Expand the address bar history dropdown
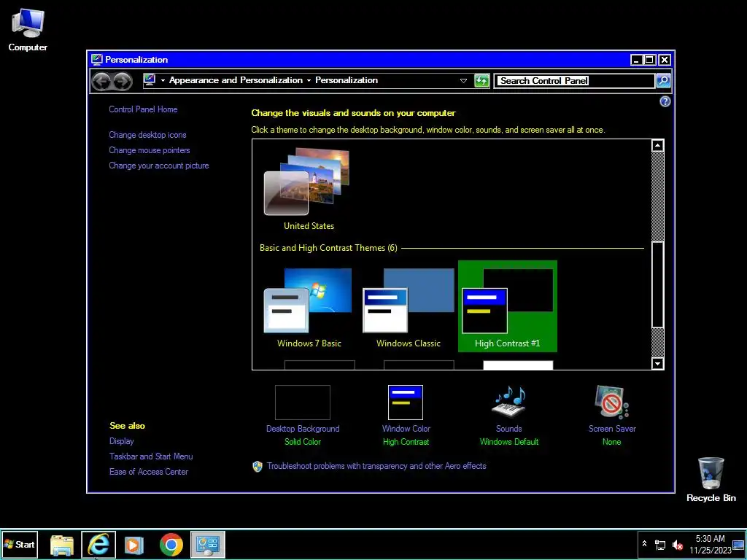This screenshot has width=747, height=560. coord(463,81)
